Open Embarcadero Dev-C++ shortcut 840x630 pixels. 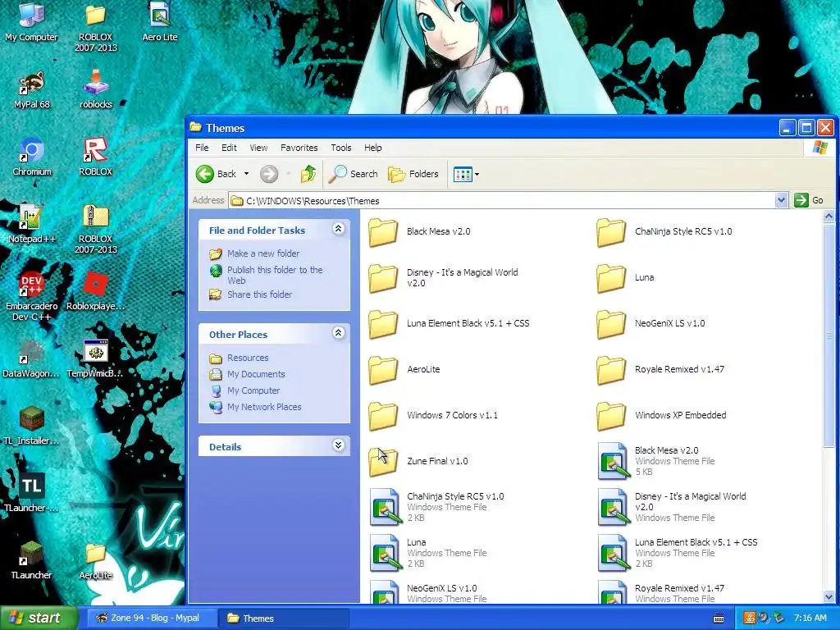(32, 295)
